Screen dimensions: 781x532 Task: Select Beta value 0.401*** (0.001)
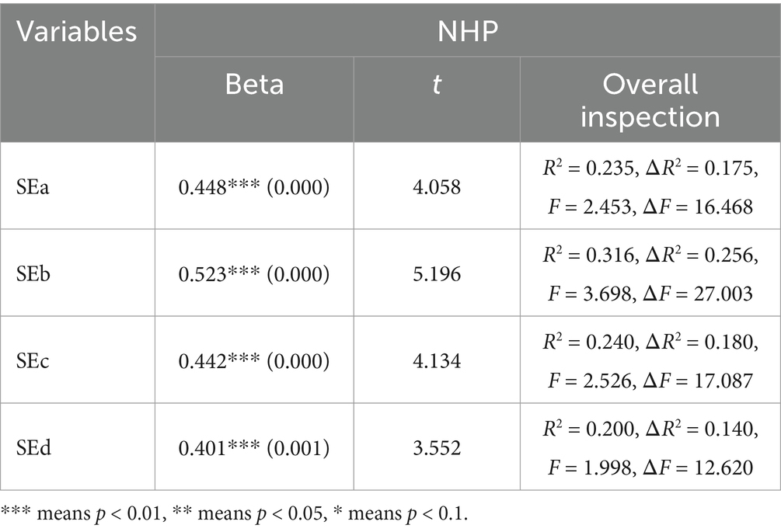(x=254, y=448)
